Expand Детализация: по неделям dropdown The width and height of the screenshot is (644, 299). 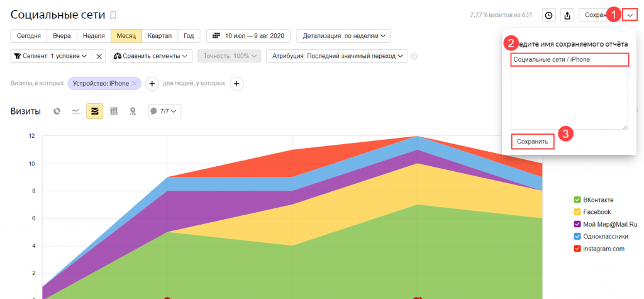coord(343,36)
